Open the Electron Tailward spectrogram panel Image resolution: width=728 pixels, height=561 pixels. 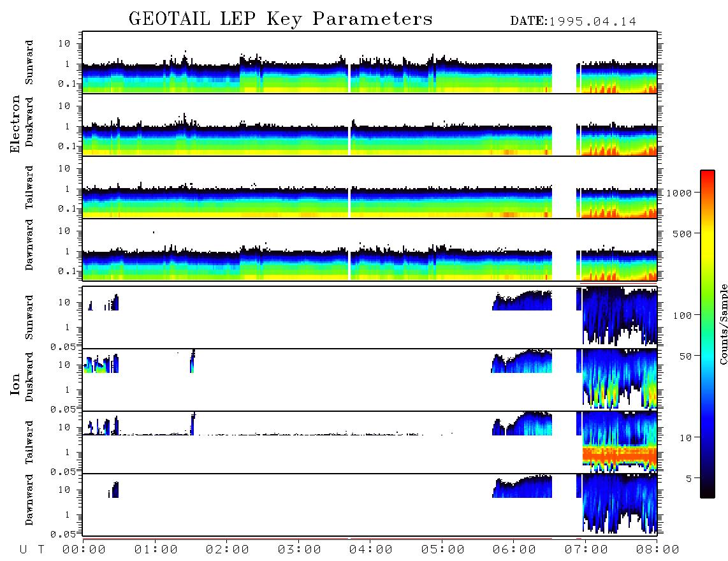[370, 187]
